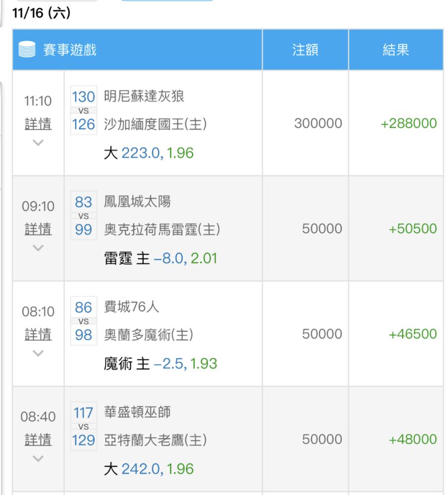Screen dimensions: 448x495
Task: Open 詳情 for the 11:10 game
Action: pyautogui.click(x=38, y=123)
